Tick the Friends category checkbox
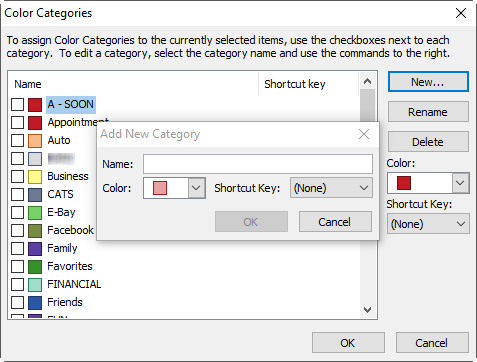This screenshot has width=477, height=362. coord(17,302)
